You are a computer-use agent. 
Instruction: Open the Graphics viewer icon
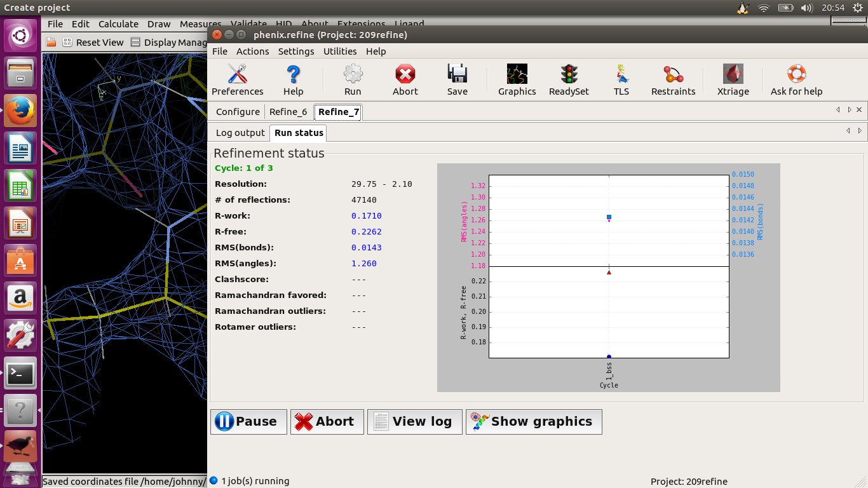point(517,79)
